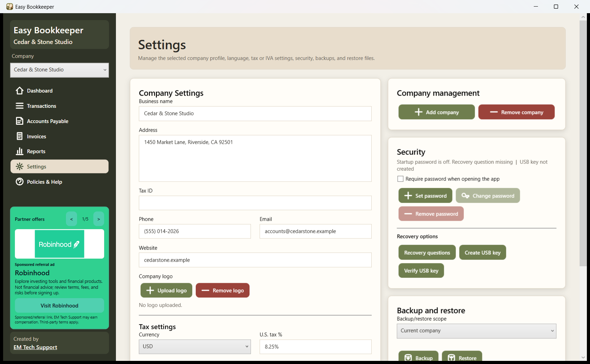Viewport: 590px width, 364px height.
Task: Click the "Sponsored referral ad" label
Action: 35,265
